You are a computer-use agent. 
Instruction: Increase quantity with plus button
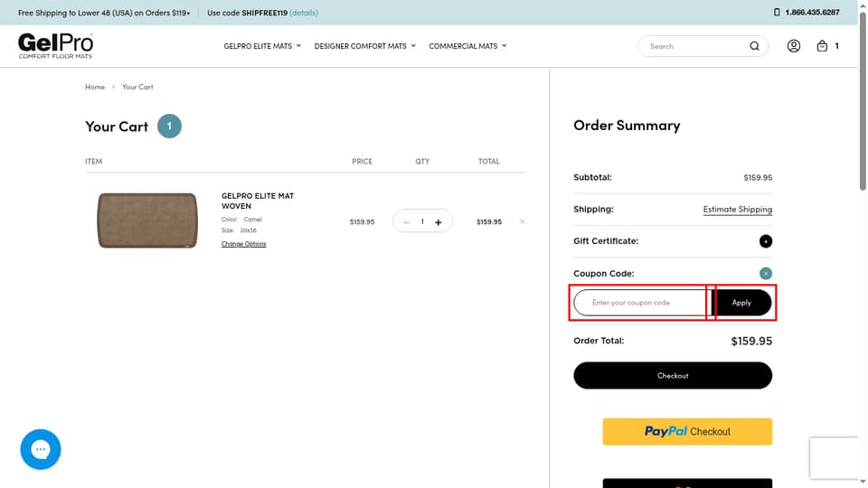[x=438, y=222]
